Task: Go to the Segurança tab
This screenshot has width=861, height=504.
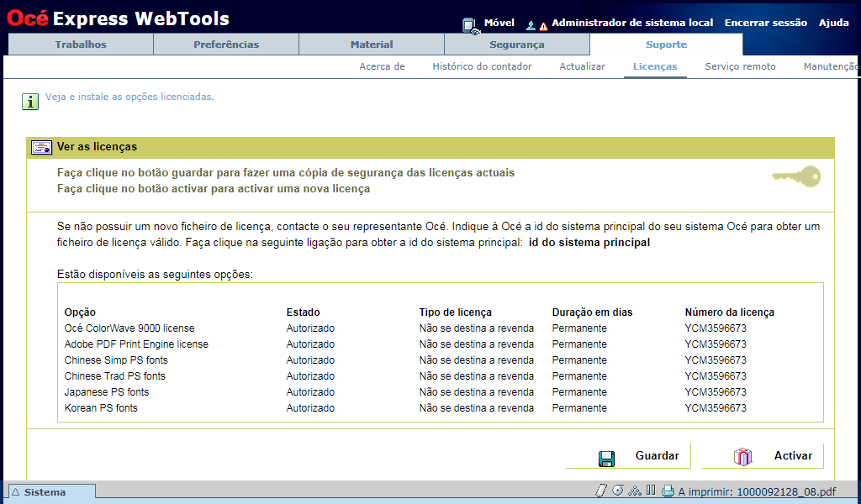Action: point(517,45)
